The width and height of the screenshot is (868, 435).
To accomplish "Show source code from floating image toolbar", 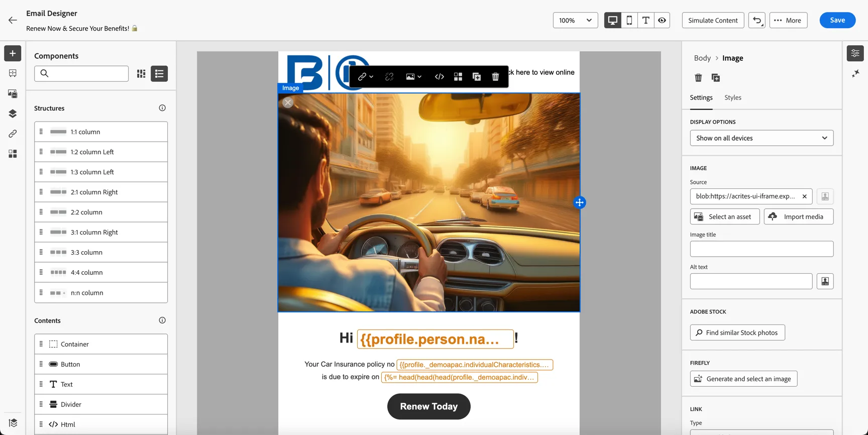I will (x=440, y=77).
